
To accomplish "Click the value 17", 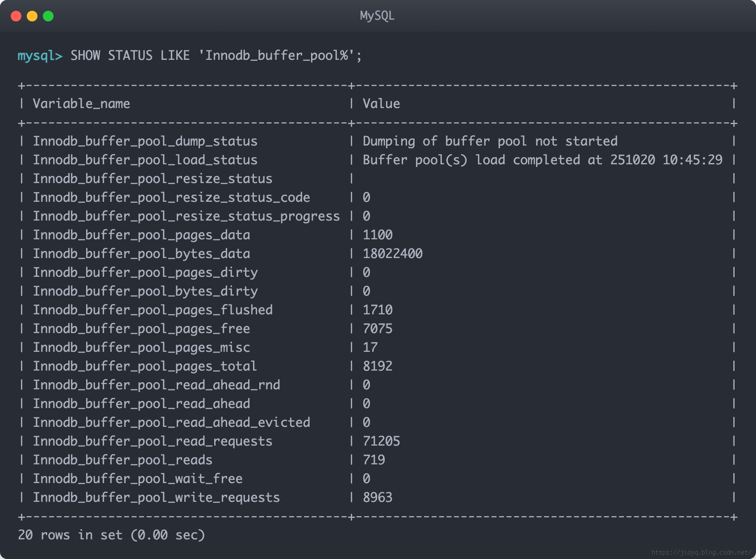I will [370, 348].
